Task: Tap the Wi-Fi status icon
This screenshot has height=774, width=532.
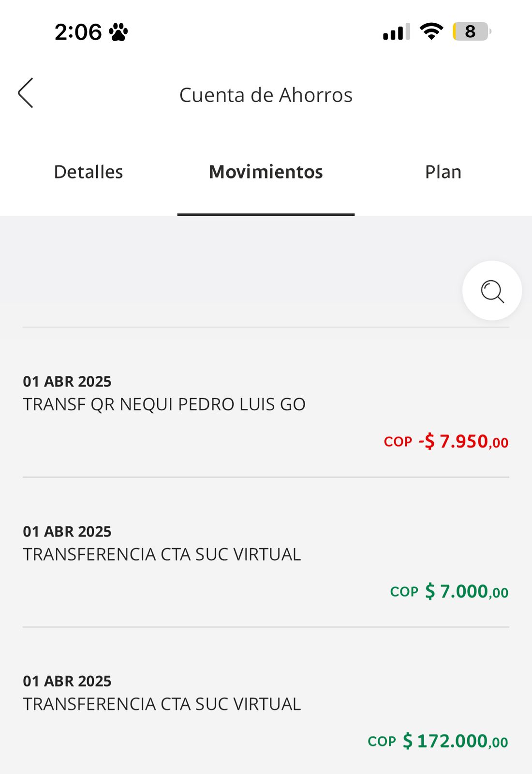Action: pyautogui.click(x=431, y=31)
